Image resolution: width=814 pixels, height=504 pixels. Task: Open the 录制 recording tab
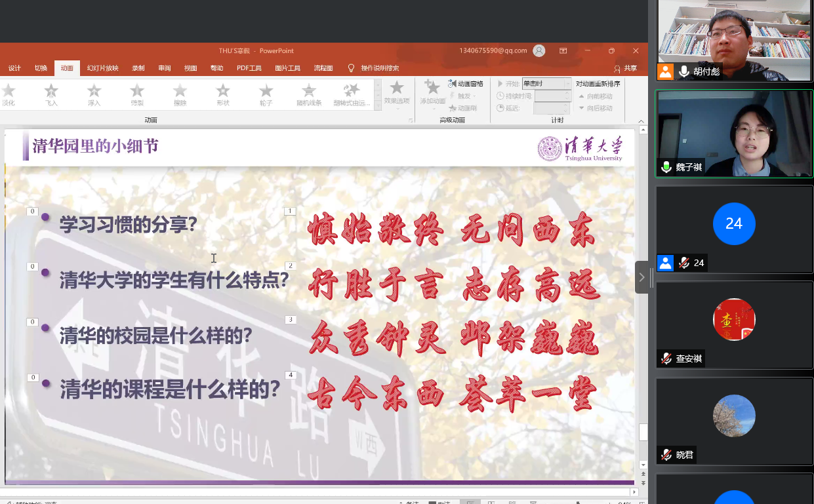138,68
